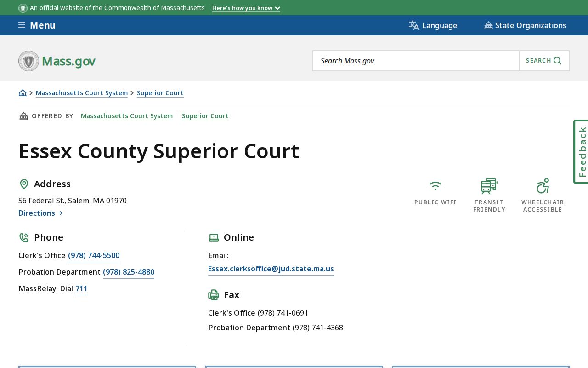Expand "Here's how you know" dropdown
The image size is (588, 368).
click(246, 8)
